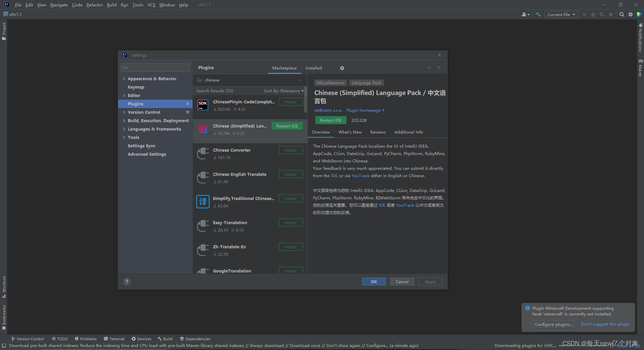Click the Language Pack tag

[x=367, y=83]
